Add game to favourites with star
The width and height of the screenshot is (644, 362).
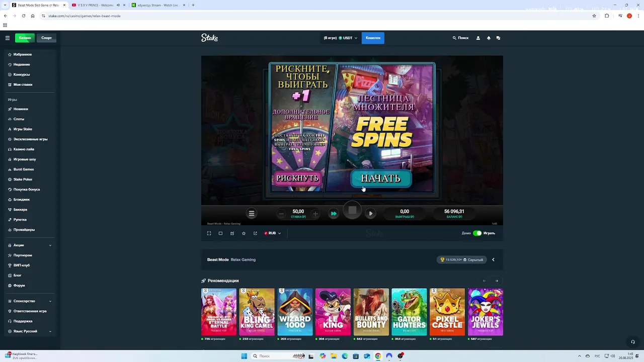click(244, 233)
